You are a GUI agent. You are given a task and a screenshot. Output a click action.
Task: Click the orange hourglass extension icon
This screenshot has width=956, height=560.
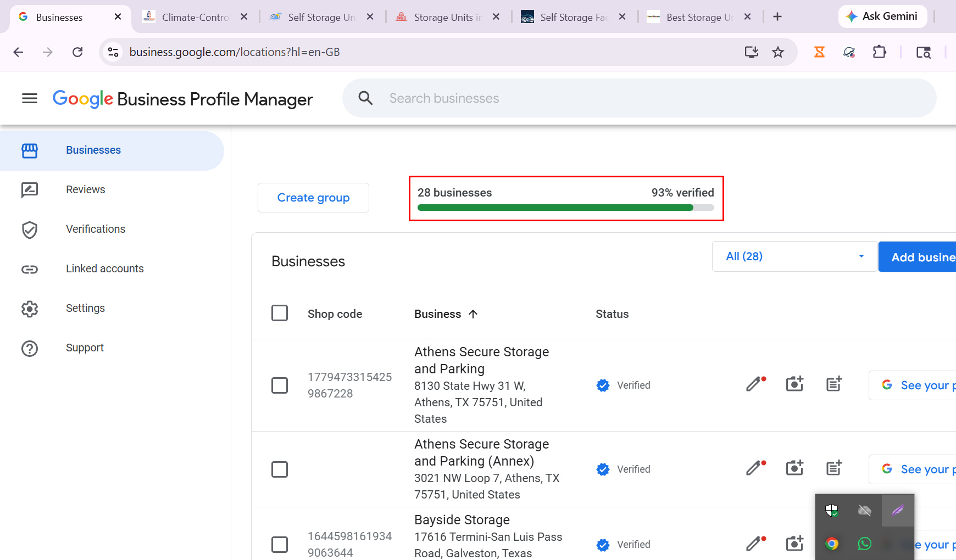(819, 52)
